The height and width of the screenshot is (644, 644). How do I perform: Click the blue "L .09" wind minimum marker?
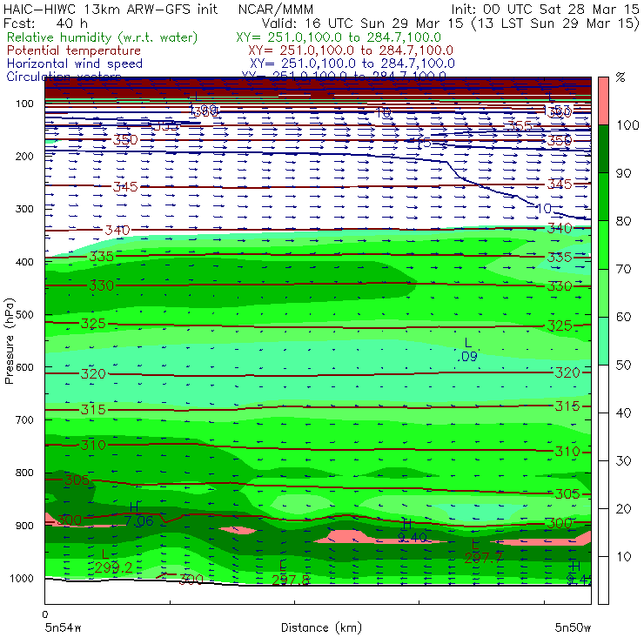467,350
